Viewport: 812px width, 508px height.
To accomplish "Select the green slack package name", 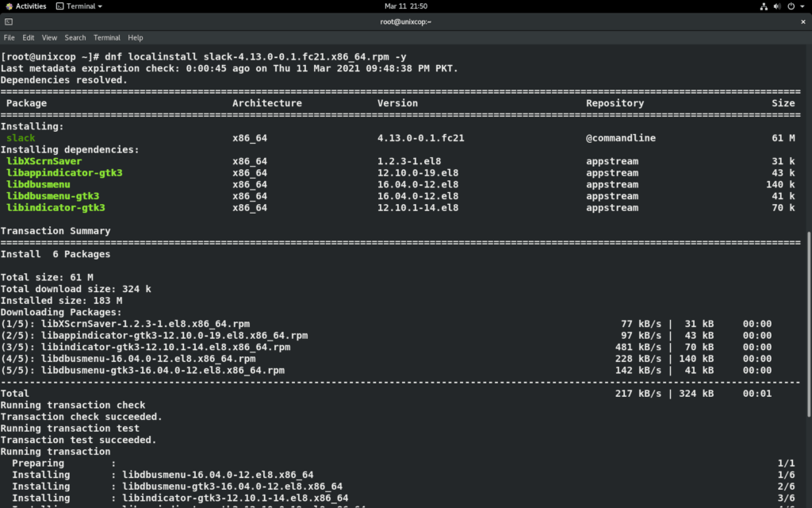I will pos(21,138).
